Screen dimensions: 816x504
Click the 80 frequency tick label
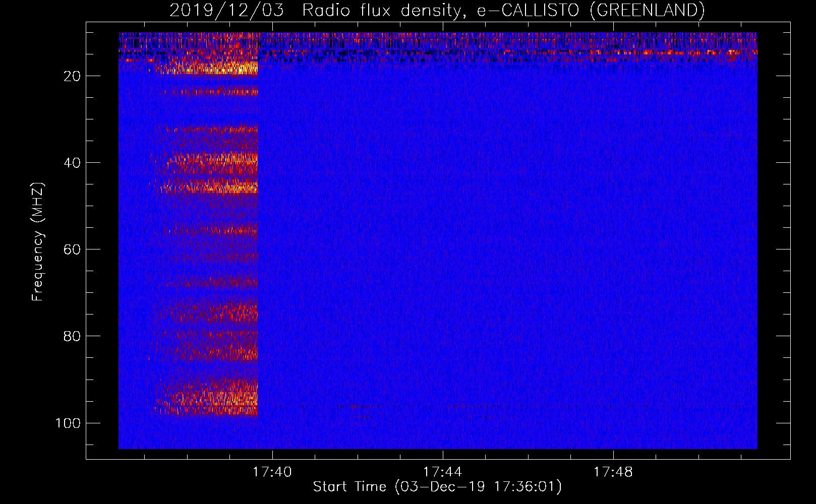72,336
